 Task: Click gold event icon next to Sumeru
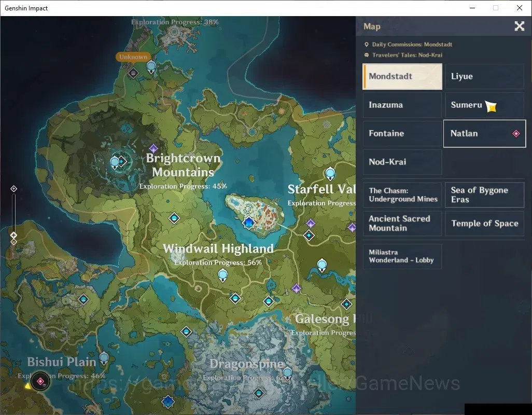pos(491,106)
